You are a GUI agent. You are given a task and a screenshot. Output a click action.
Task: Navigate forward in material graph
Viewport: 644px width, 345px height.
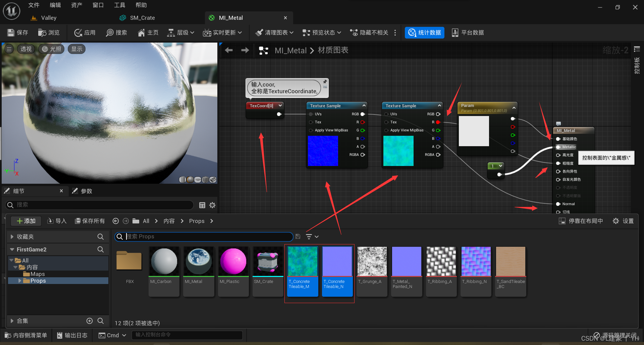click(245, 50)
